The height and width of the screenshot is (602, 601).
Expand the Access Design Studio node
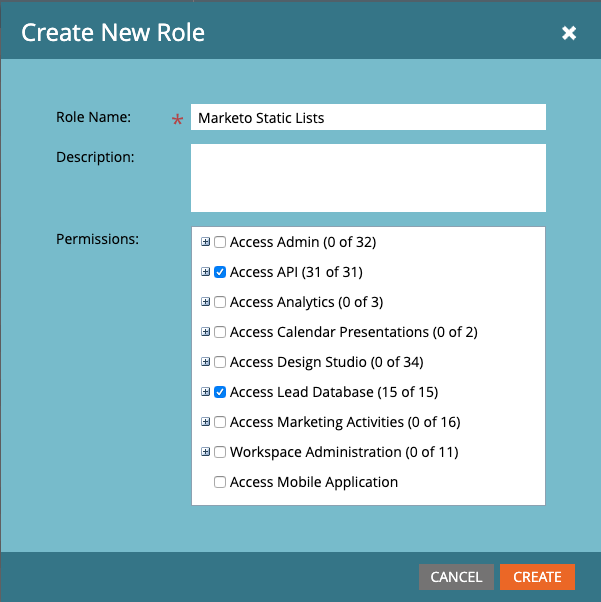(206, 362)
